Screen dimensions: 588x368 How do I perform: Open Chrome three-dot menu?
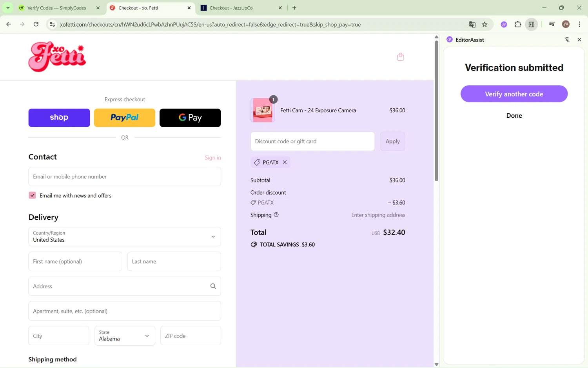click(x=579, y=24)
